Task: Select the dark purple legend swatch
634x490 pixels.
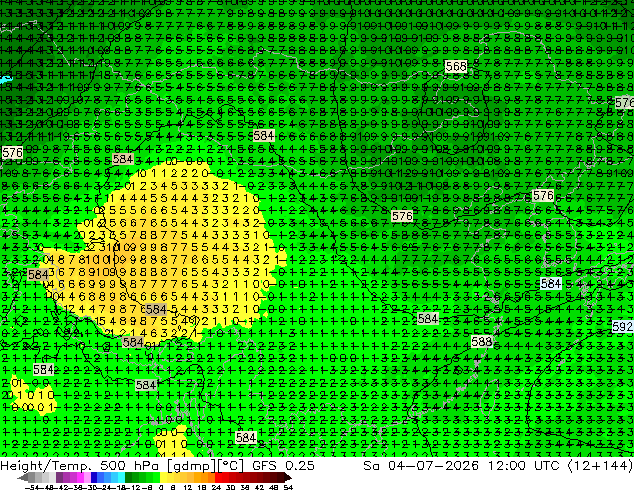Action: tap(59, 477)
